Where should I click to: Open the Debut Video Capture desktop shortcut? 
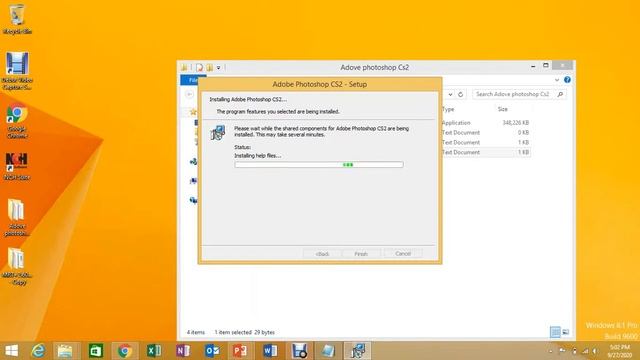(x=17, y=70)
